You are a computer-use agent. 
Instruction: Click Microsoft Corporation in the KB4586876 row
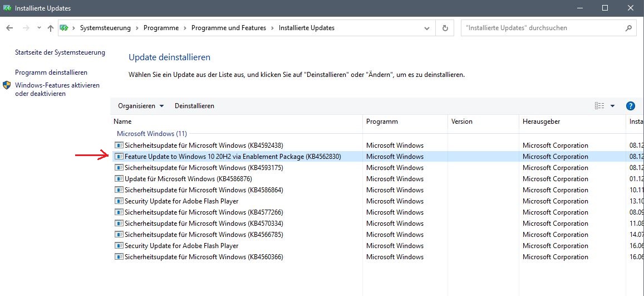tap(555, 179)
